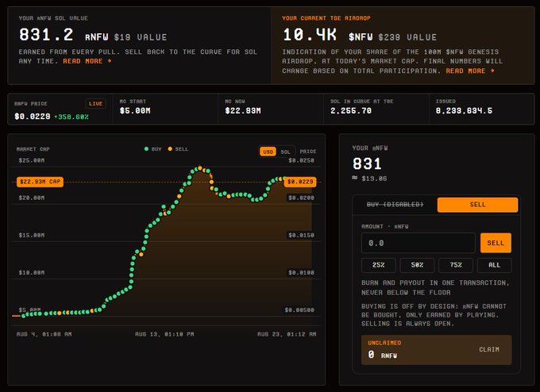Click the LIVE badge next to rNFW price

pos(95,104)
